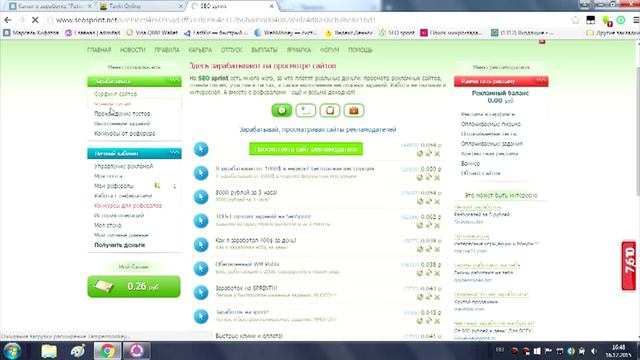
Task: Open the ПРАВИЛА menu item
Action: pos(167,50)
